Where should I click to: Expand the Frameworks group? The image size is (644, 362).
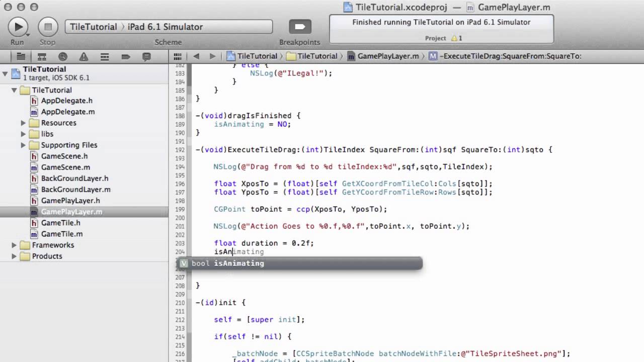[x=14, y=245]
